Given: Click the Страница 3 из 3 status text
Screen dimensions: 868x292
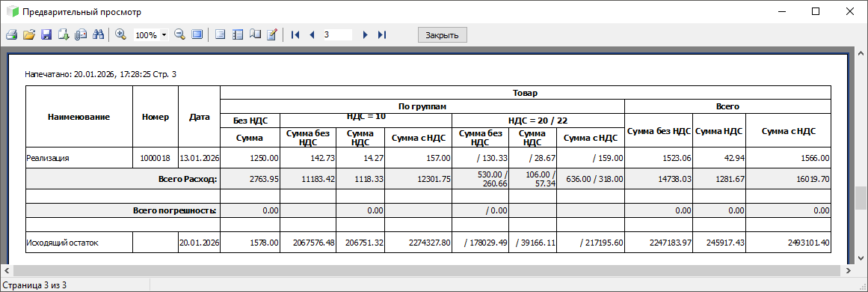Looking at the screenshot, I should pyautogui.click(x=34, y=285).
